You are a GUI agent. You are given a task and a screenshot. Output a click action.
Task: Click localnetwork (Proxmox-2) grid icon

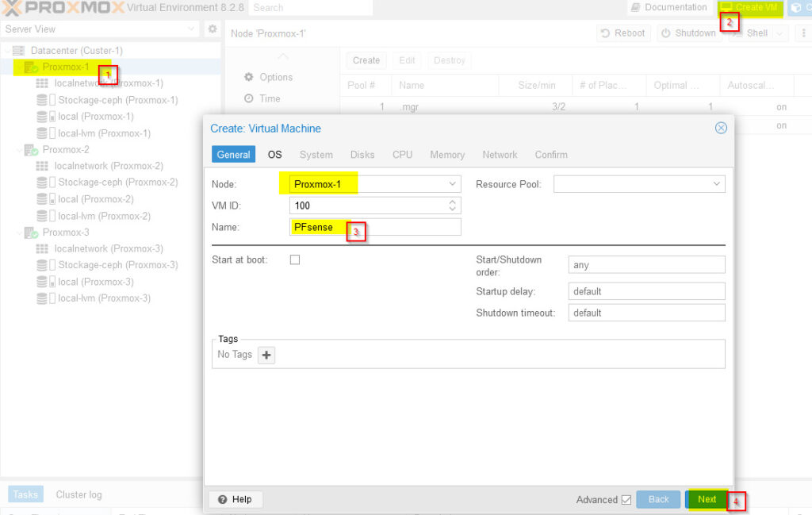(x=42, y=166)
